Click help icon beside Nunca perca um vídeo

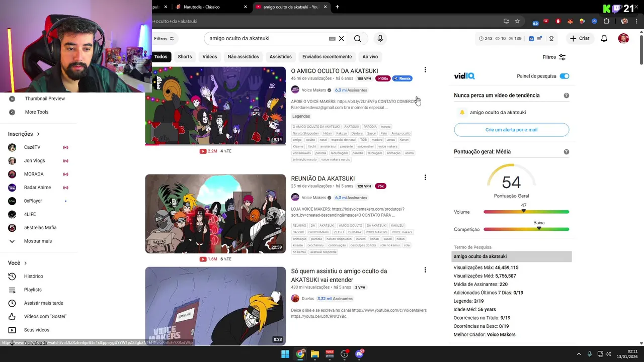pos(567,96)
